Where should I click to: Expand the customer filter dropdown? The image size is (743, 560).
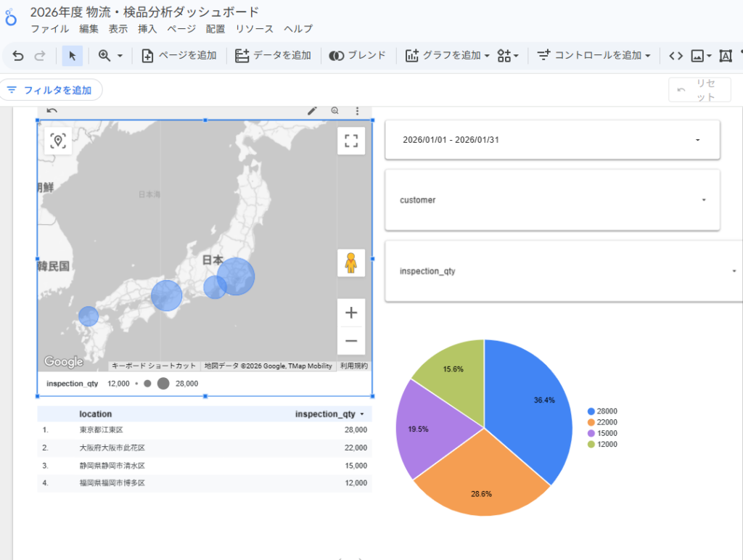(x=552, y=200)
